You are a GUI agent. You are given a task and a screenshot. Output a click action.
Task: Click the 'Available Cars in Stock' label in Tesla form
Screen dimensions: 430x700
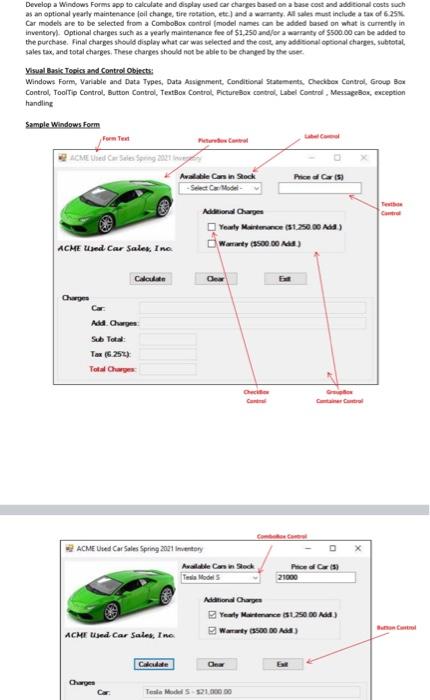218,566
